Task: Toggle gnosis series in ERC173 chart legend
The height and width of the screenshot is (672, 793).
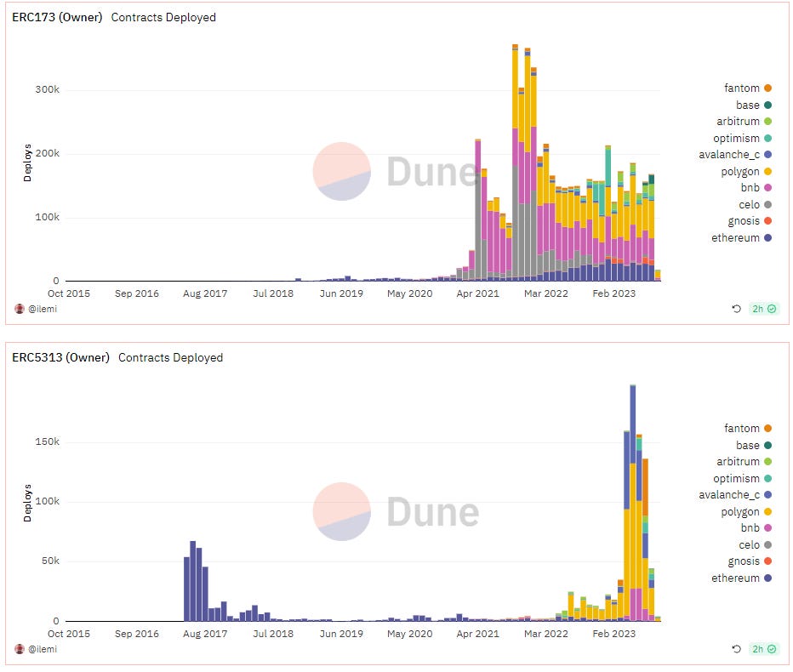Action: click(x=750, y=221)
